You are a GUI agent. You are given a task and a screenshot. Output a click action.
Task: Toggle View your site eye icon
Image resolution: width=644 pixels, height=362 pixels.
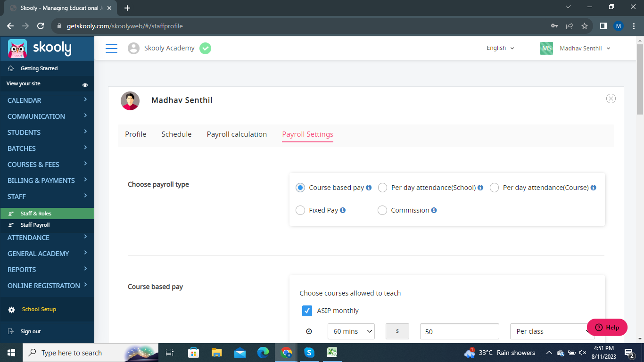85,85
